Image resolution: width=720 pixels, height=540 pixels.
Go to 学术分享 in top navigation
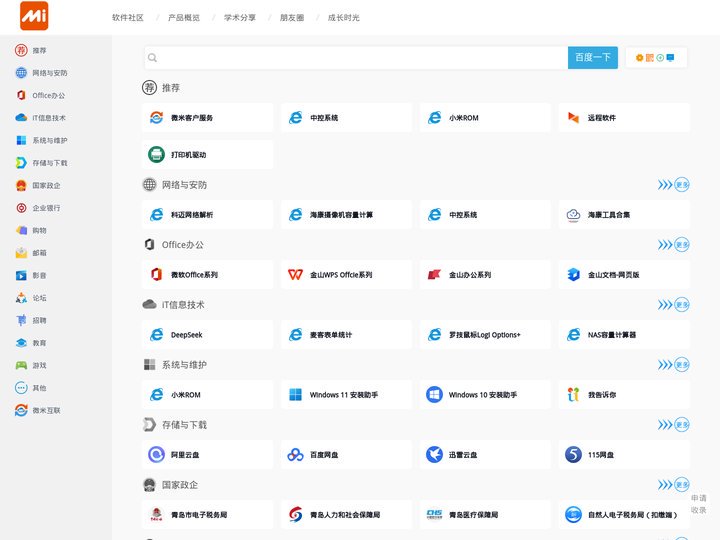pyautogui.click(x=240, y=17)
